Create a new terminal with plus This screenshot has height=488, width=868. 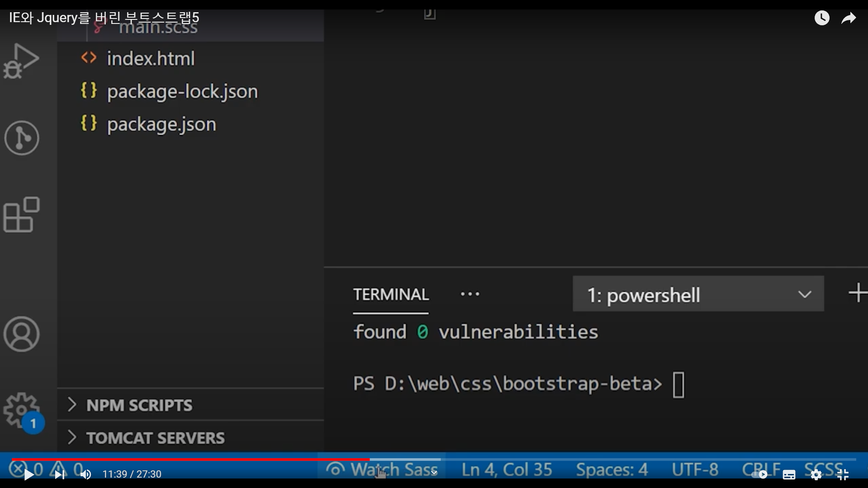[858, 293]
